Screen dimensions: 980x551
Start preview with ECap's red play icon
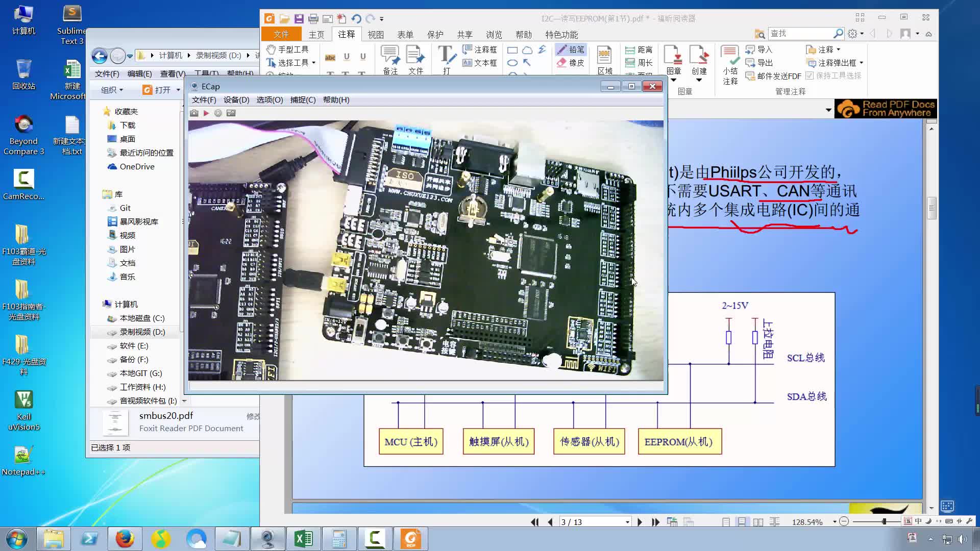(x=206, y=113)
